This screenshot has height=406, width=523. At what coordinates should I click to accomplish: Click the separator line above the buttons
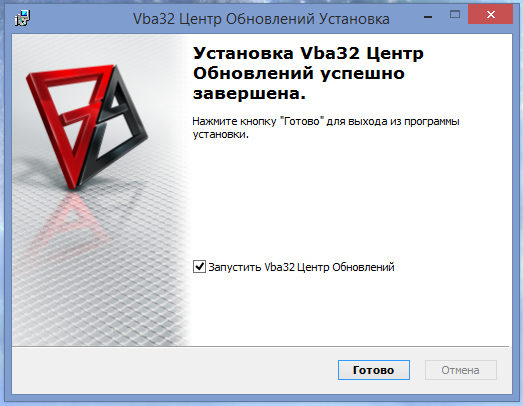pyautogui.click(x=261, y=346)
